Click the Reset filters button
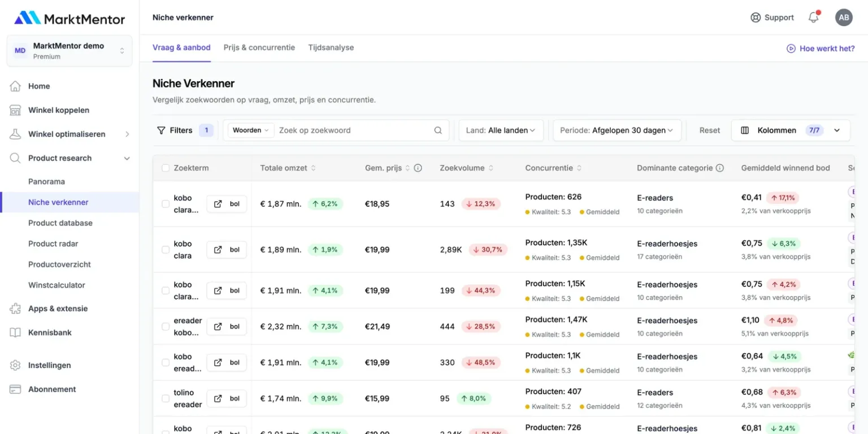This screenshot has height=434, width=868. [x=710, y=130]
